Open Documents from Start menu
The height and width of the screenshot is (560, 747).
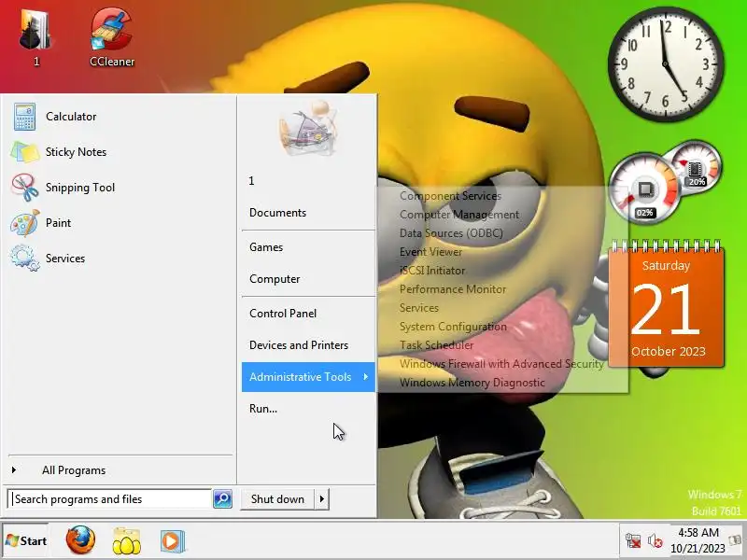(x=308, y=213)
